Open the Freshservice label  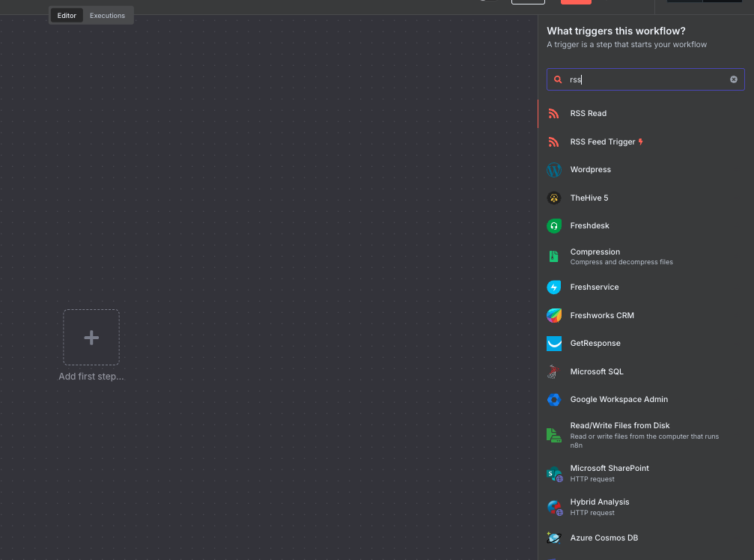[x=595, y=287]
